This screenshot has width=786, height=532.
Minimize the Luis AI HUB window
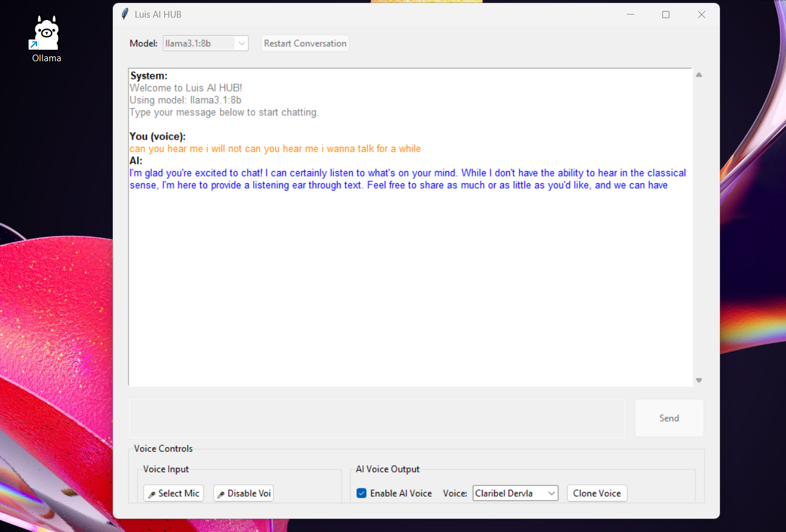tap(631, 15)
